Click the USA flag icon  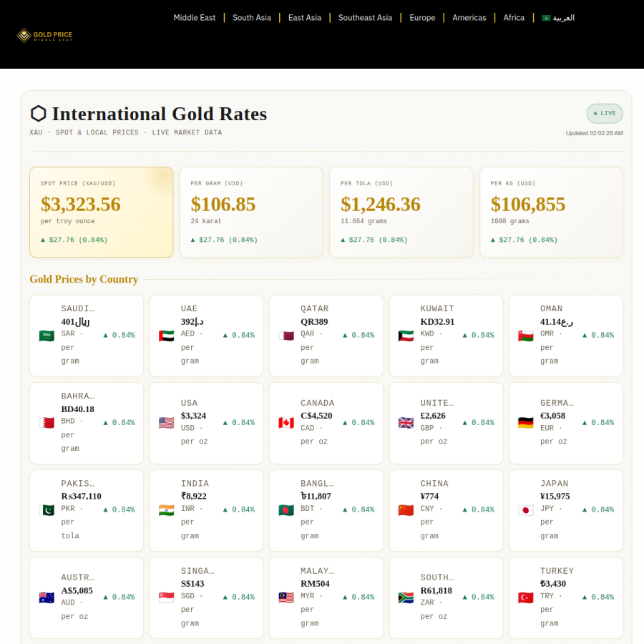click(x=166, y=423)
